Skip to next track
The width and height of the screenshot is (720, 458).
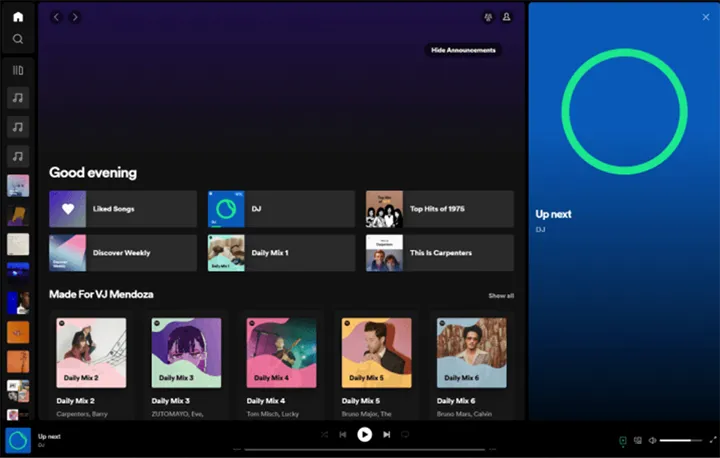[x=387, y=435]
